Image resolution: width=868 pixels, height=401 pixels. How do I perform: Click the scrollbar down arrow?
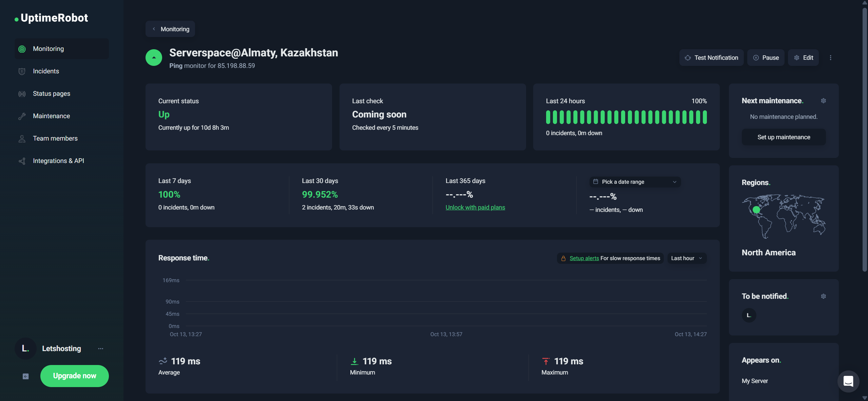(x=865, y=398)
